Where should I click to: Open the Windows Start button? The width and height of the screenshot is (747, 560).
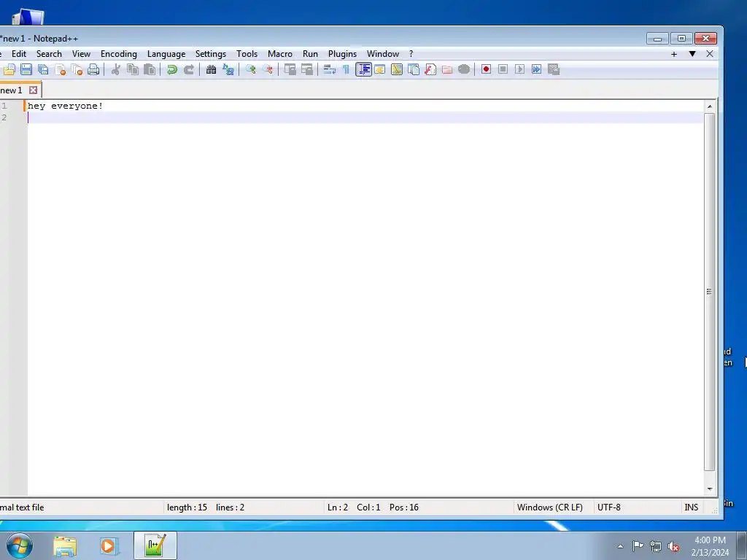[x=20, y=545]
